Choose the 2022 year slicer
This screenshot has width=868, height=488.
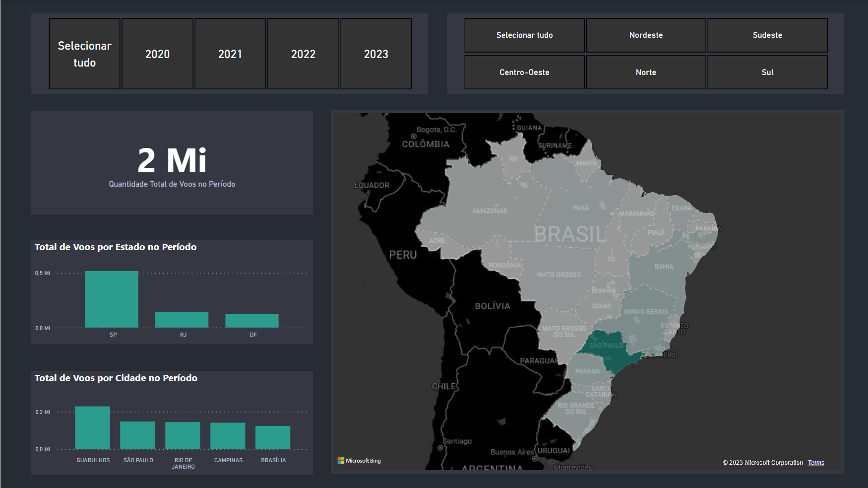pos(303,54)
